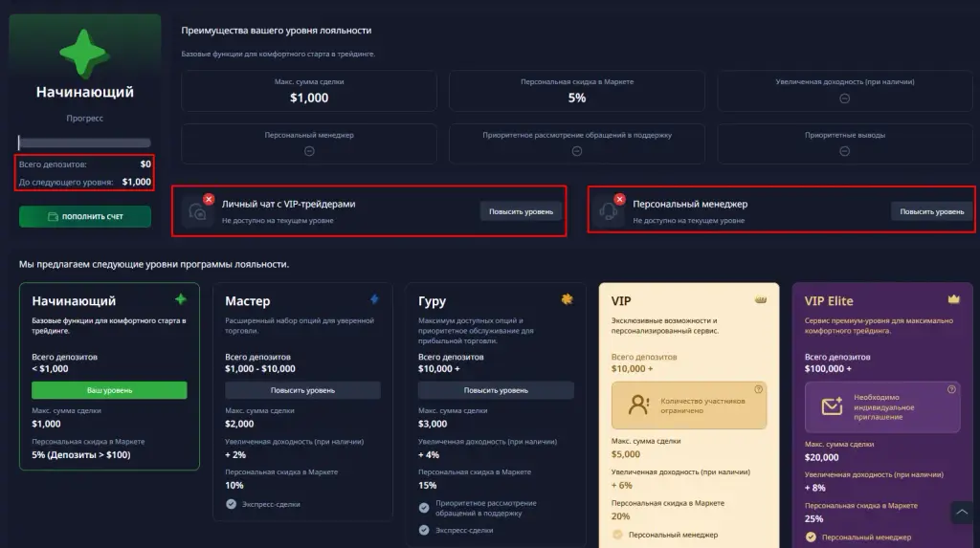
Task: Click the Личный чат с VIP-трейдерами title
Action: [x=289, y=204]
